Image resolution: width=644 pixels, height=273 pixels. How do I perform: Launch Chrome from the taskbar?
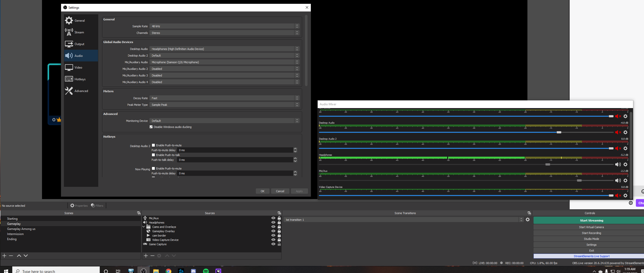pyautogui.click(x=169, y=271)
